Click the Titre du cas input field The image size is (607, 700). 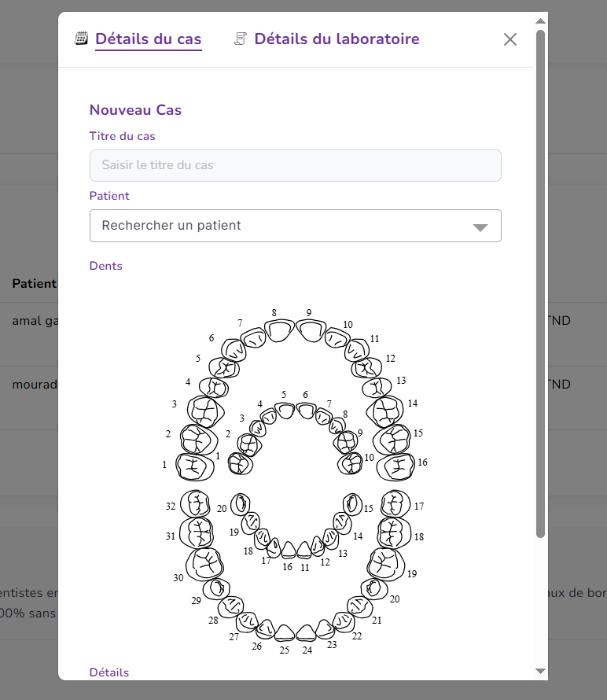click(296, 166)
